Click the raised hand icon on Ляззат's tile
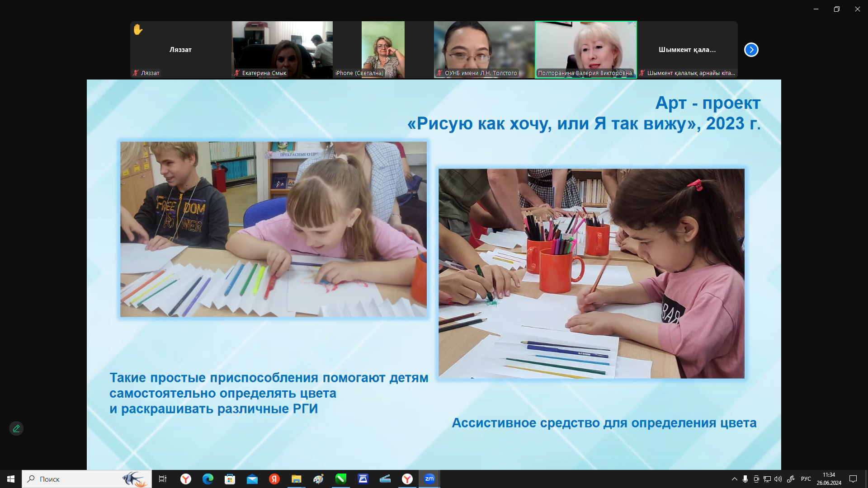868x488 pixels. click(x=138, y=30)
